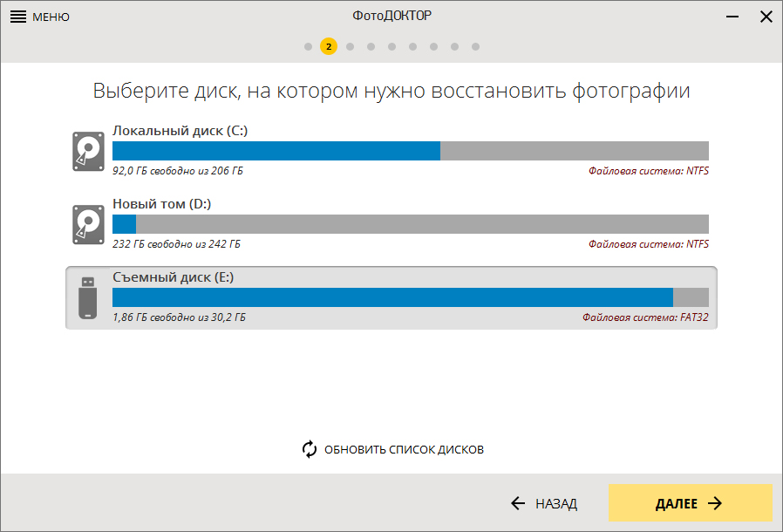Close the ФотоДОКТОР window

[766, 17]
